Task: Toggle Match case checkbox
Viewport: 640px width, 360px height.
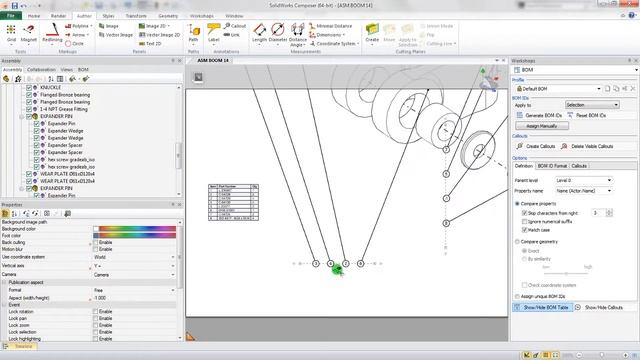Action: [524, 230]
